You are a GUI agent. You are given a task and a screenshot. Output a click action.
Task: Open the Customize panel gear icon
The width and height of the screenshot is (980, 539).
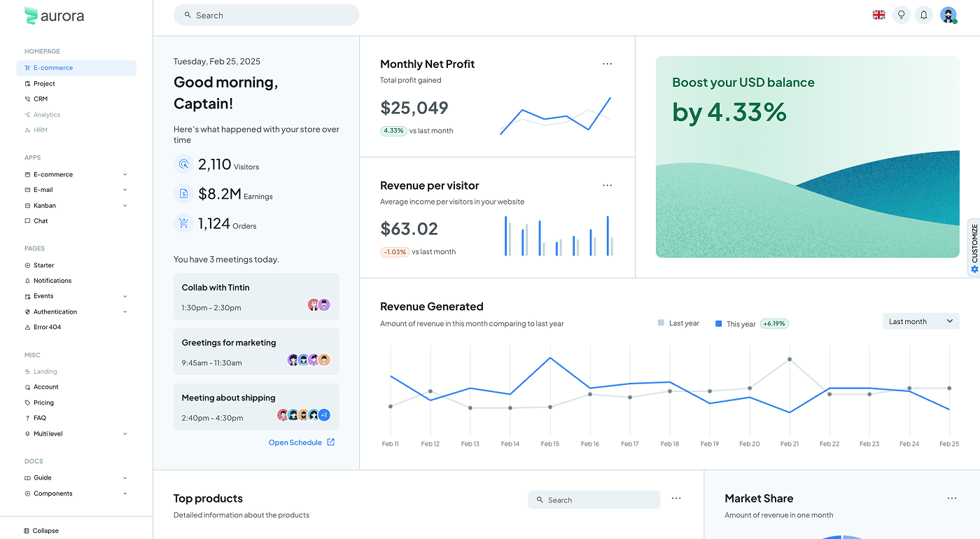point(974,269)
